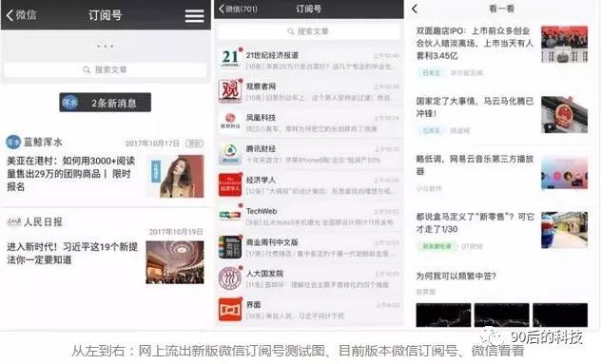The width and height of the screenshot is (602, 364).
Task: Open the 2条新消息 notification banner
Action: coord(106,103)
